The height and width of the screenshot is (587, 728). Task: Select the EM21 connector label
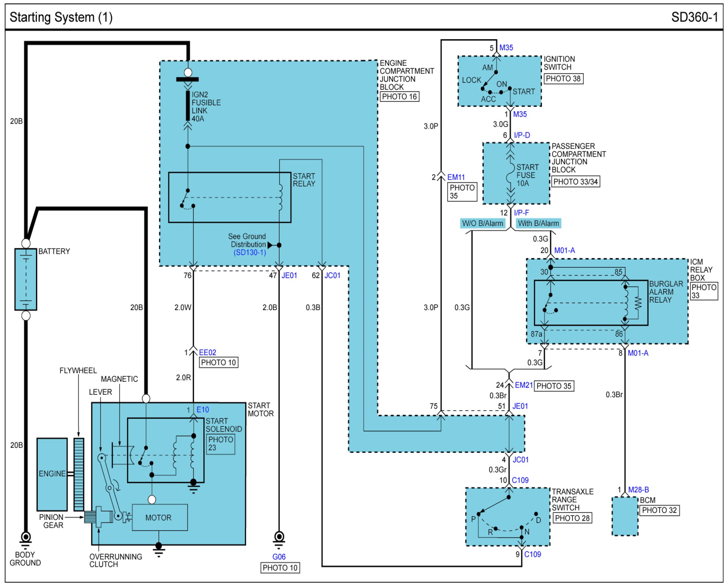click(x=523, y=385)
